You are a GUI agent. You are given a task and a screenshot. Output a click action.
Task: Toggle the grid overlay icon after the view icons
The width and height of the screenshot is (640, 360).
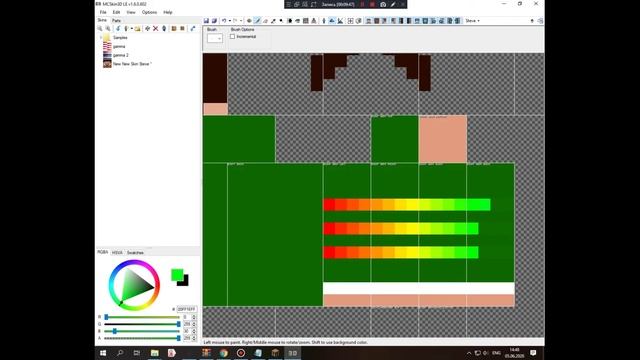click(350, 21)
